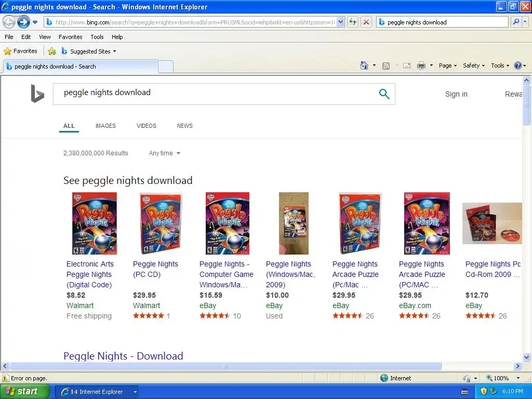Select the peggle nights download tab
The image size is (532, 399).
(x=81, y=66)
